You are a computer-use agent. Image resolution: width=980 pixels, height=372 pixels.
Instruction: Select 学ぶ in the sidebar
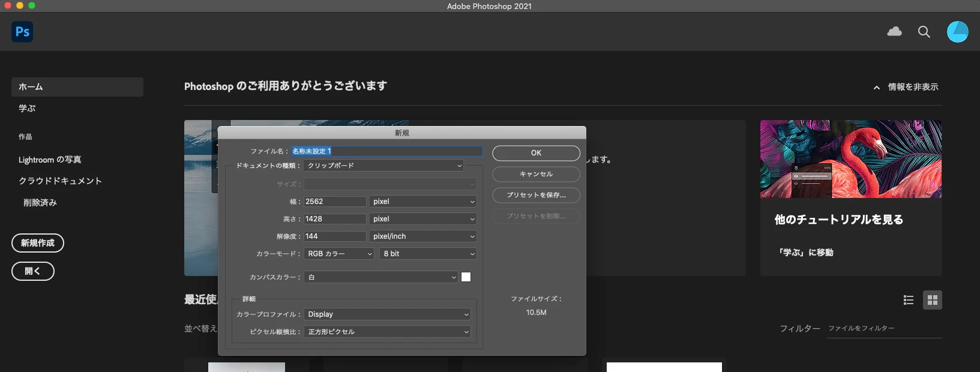coord(27,109)
